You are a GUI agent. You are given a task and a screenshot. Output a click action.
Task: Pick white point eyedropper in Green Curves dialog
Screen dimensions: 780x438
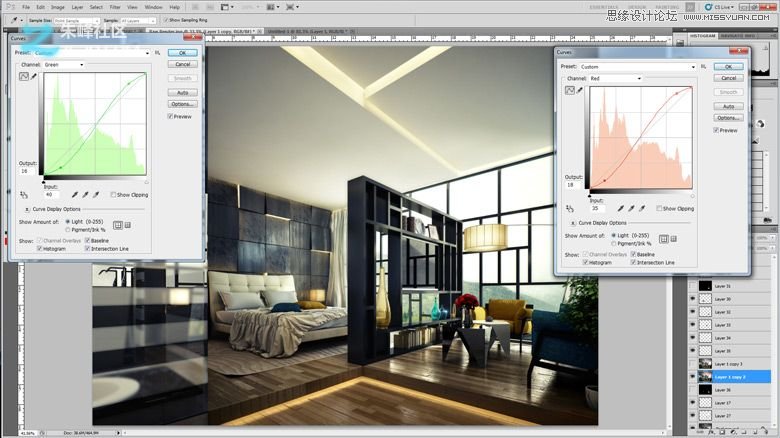[x=96, y=195]
